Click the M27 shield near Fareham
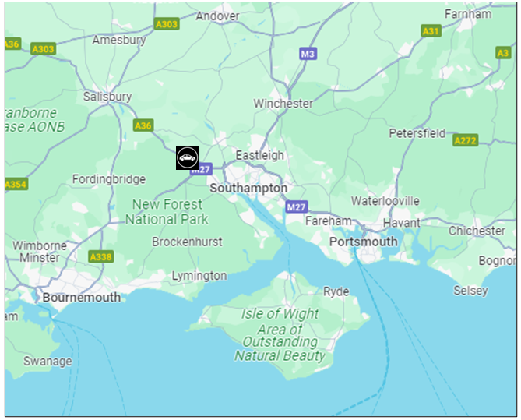Image resolution: width=521 pixels, height=420 pixels. [x=297, y=207]
